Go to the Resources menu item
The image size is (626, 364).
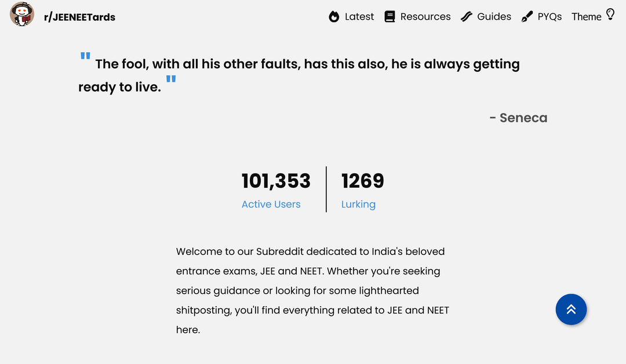pyautogui.click(x=425, y=17)
